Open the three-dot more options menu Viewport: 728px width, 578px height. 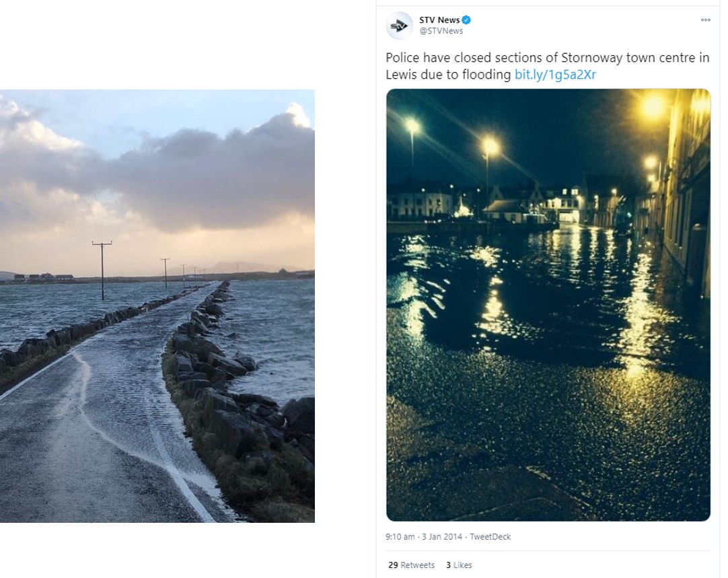[705, 20]
